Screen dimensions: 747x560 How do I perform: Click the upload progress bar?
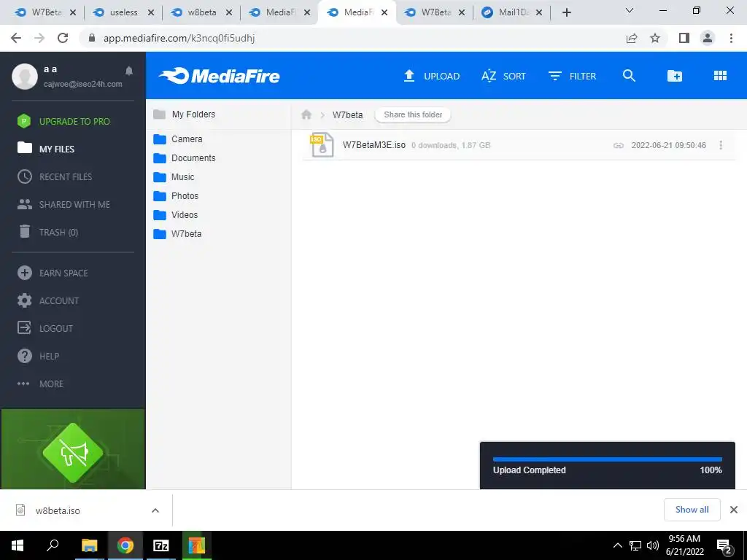pos(608,459)
